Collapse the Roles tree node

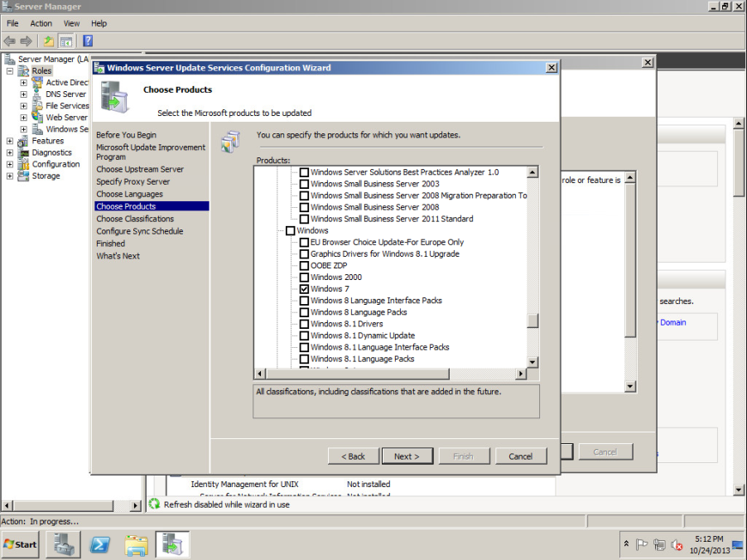click(x=10, y=71)
